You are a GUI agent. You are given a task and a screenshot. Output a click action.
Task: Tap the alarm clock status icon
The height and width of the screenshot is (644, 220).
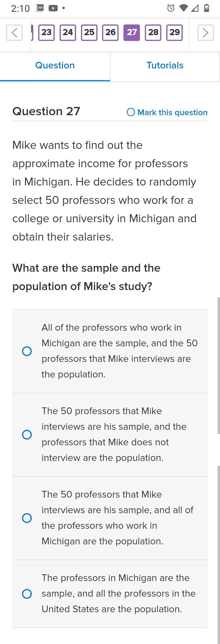pyautogui.click(x=171, y=8)
